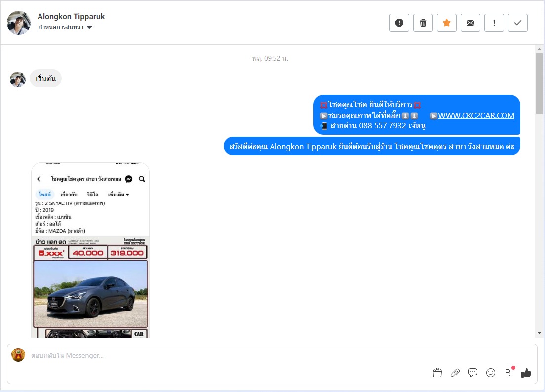
Task: Open saved replies speech bubble icon
Action: tap(473, 373)
